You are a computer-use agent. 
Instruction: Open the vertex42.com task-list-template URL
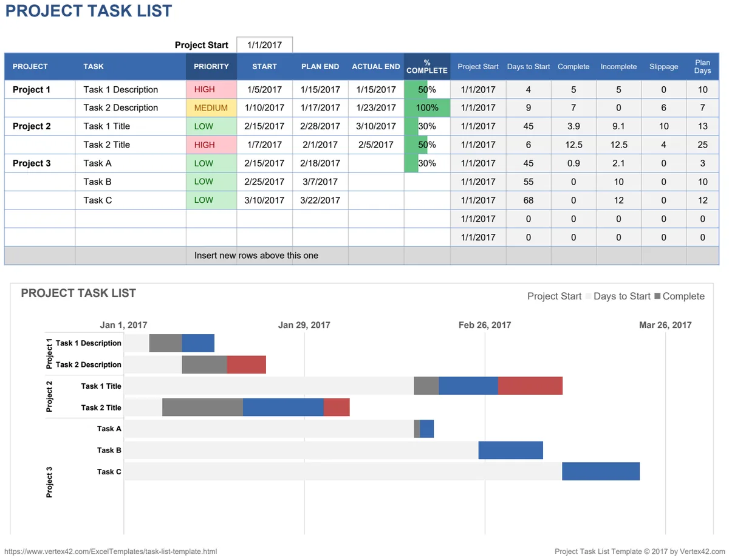pos(111,551)
